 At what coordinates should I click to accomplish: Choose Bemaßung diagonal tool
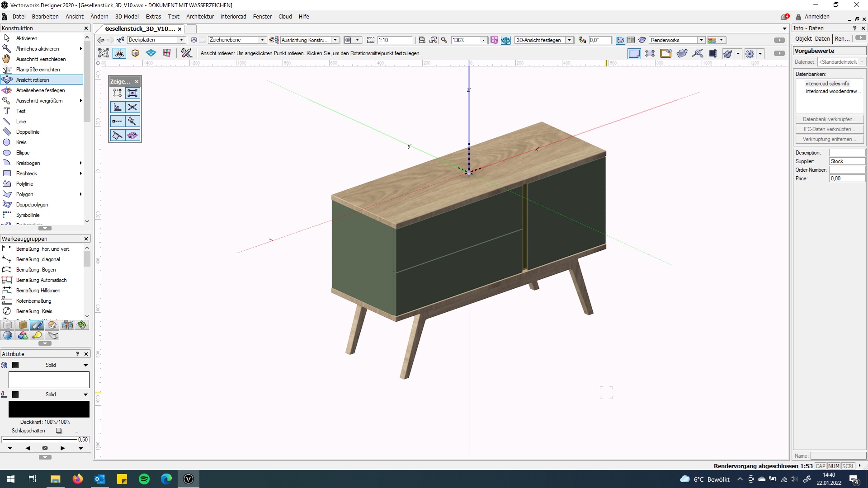[x=42, y=259]
